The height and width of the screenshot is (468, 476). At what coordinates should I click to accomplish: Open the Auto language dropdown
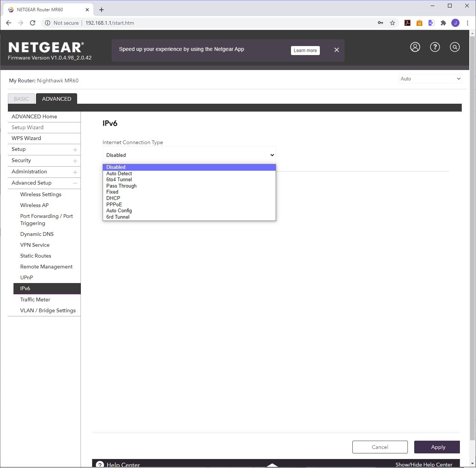pos(430,79)
